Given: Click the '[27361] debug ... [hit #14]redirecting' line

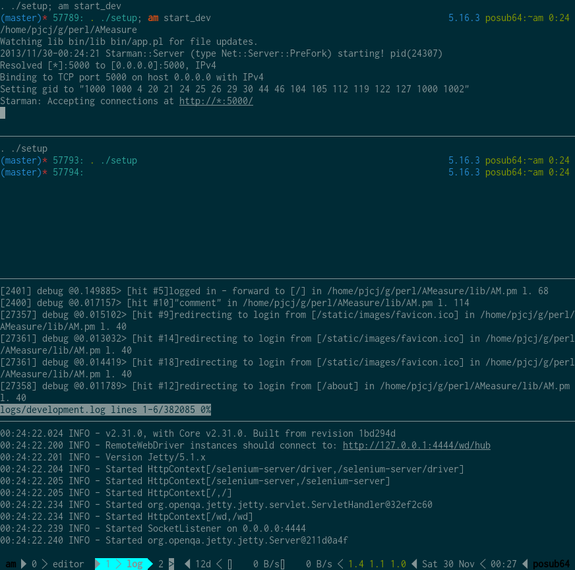Looking at the screenshot, I should pyautogui.click(x=288, y=344).
